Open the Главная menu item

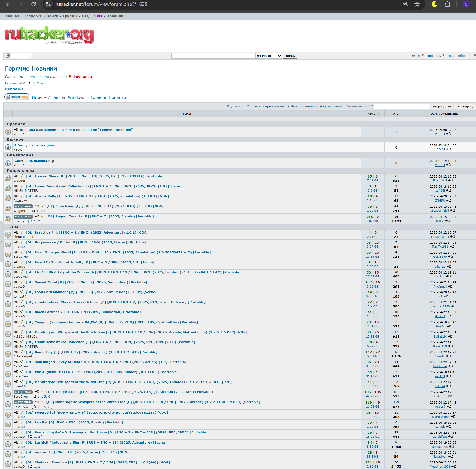click(11, 16)
